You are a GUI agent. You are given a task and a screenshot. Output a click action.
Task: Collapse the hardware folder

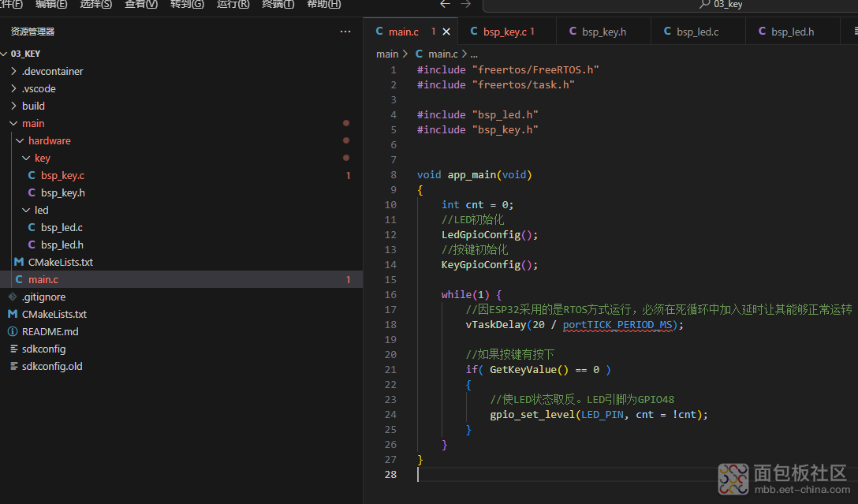coord(21,140)
